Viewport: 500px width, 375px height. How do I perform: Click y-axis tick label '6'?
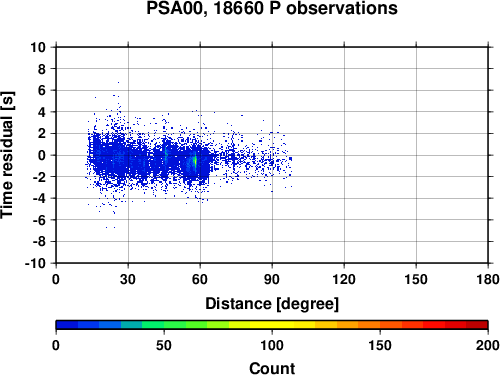[42, 90]
